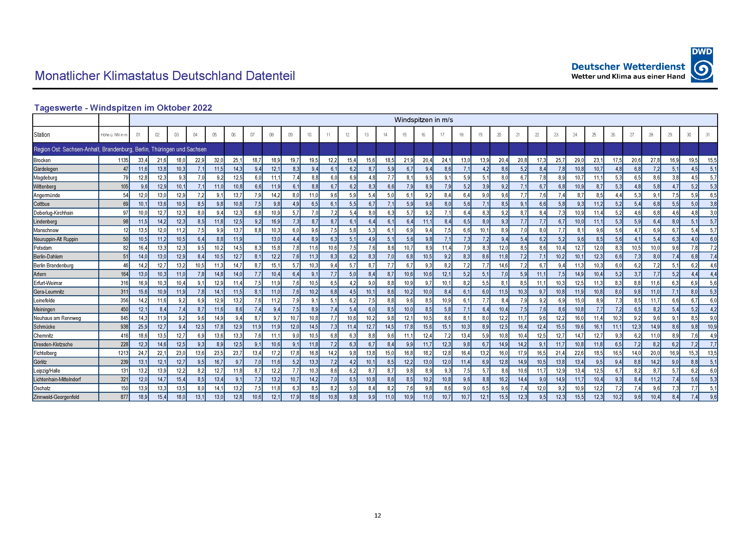
Task: Select the day '24.' column header
Action: tap(575, 135)
